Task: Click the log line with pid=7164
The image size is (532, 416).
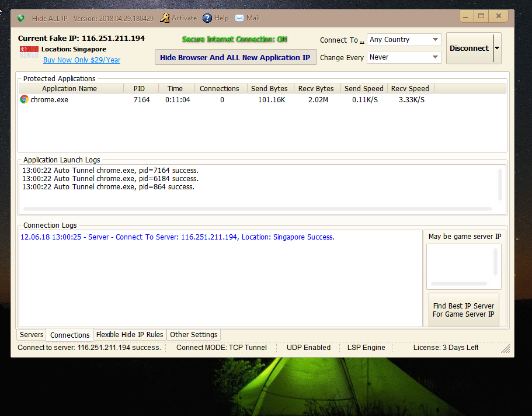Action: pyautogui.click(x=110, y=171)
